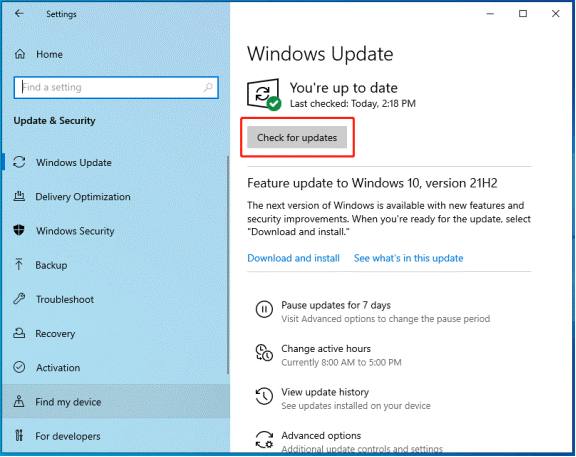Click the View update history clock icon

point(264,396)
